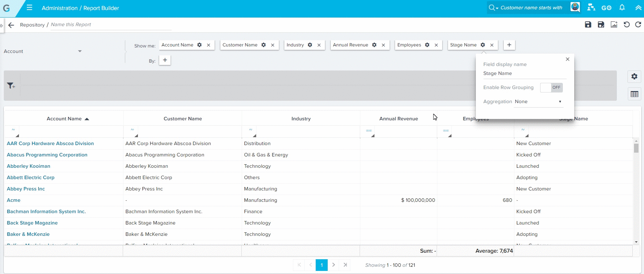Image resolution: width=644 pixels, height=274 pixels.
Task: Open settings gear for Account Name field
Action: pyautogui.click(x=199, y=45)
